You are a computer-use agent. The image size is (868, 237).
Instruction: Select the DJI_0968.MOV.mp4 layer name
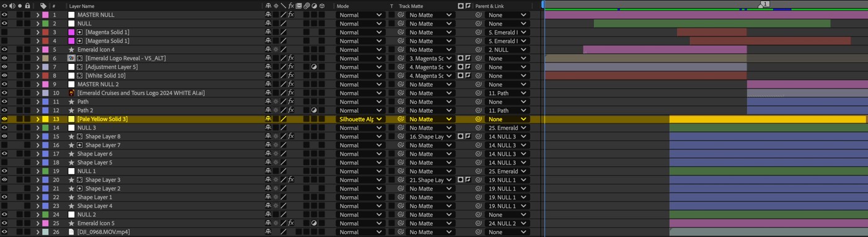104,232
